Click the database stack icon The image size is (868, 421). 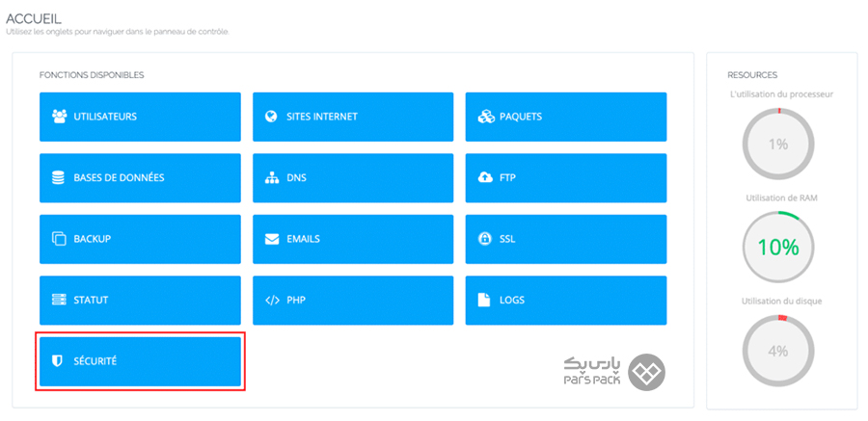click(x=58, y=178)
